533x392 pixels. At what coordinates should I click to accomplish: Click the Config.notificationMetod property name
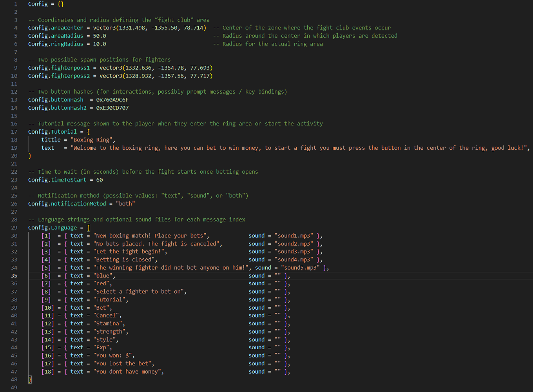[x=67, y=204]
